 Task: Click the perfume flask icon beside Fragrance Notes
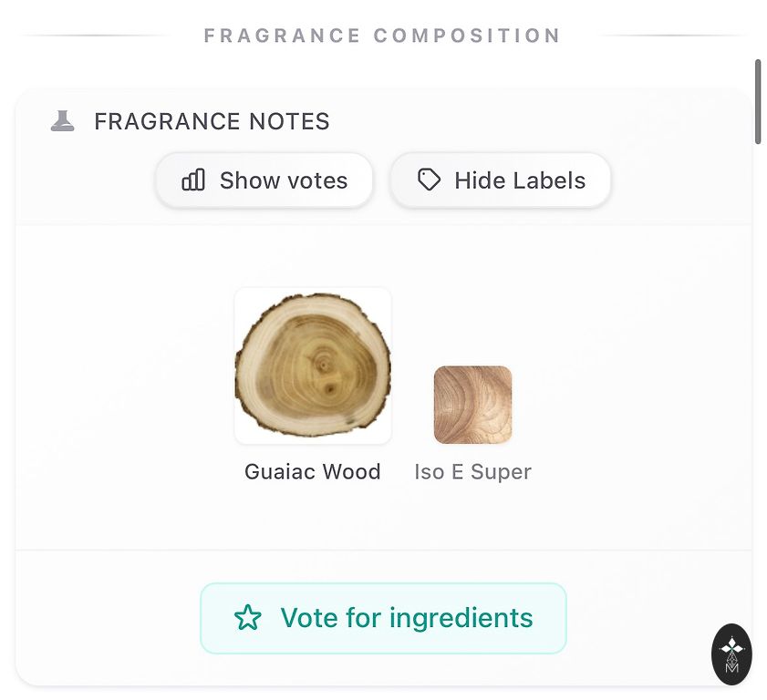[62, 121]
